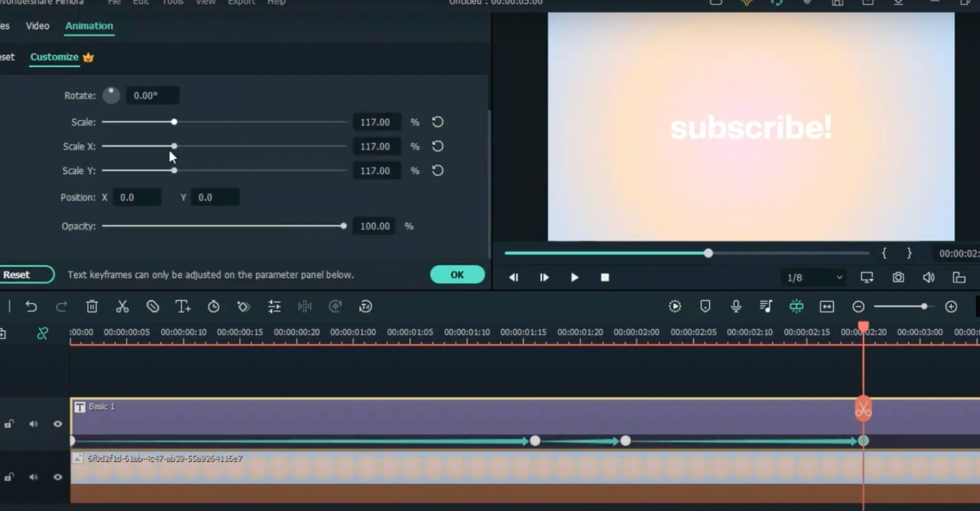Click the Add Text tool icon
The height and width of the screenshot is (511, 980).
183,306
